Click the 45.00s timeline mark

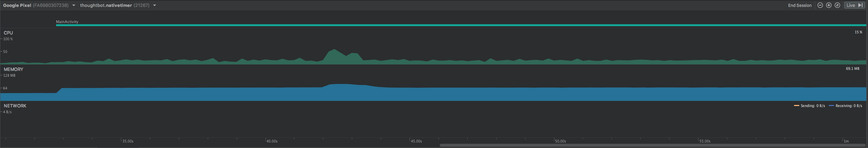point(416,141)
